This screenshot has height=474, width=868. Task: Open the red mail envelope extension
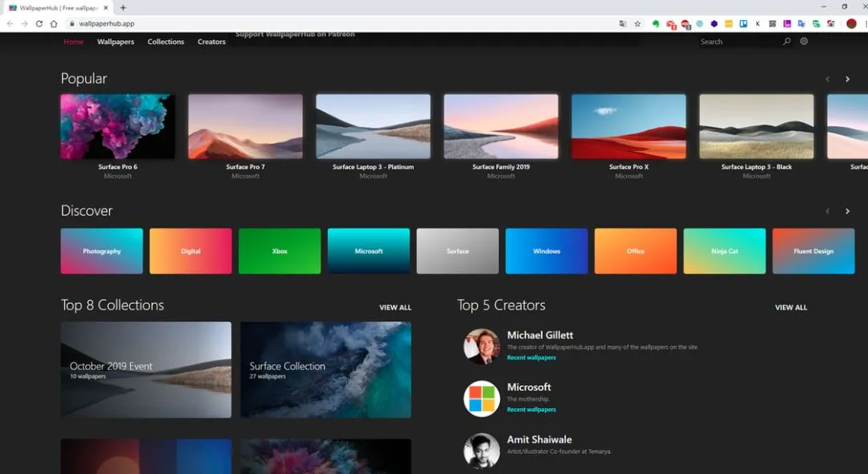[x=671, y=24]
